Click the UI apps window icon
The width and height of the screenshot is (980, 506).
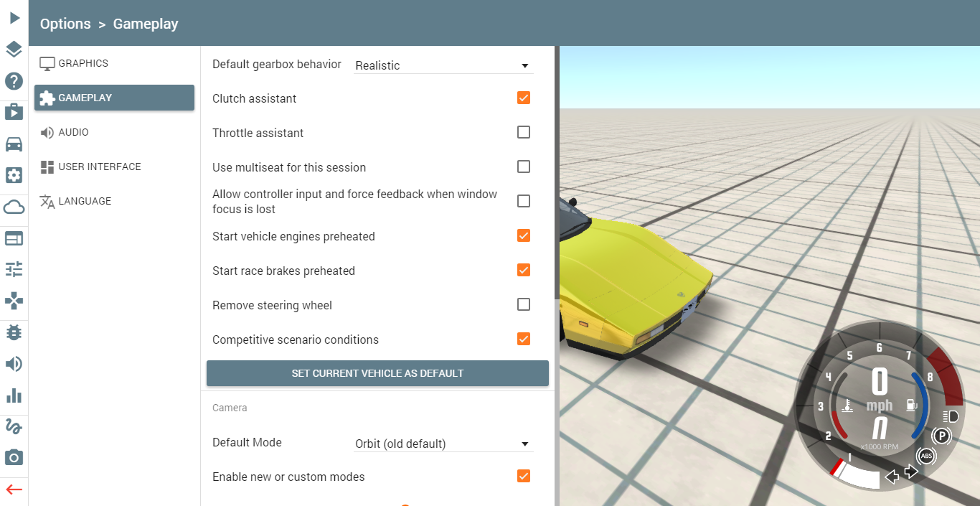pos(14,238)
